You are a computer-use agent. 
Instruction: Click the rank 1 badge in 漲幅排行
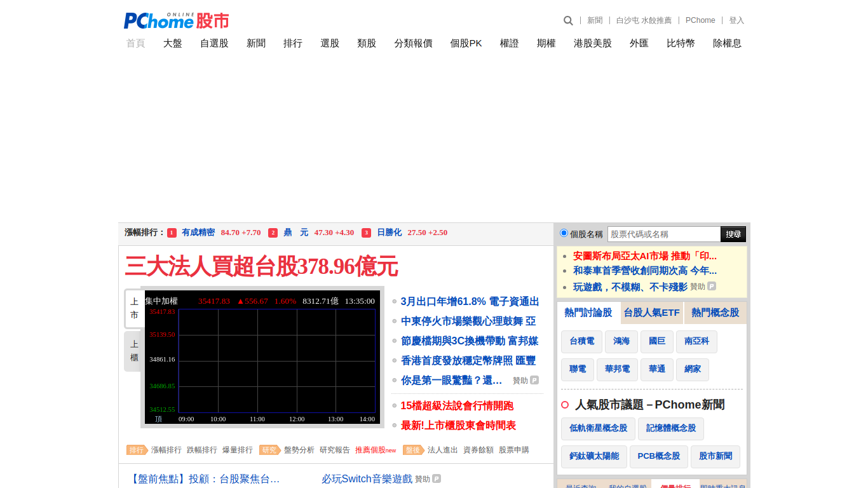point(172,233)
